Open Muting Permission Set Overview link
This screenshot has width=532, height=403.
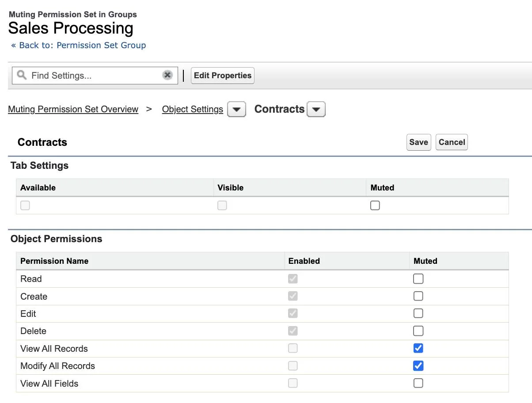tap(73, 109)
